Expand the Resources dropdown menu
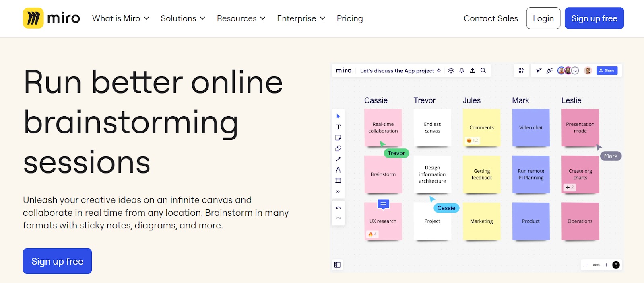 pos(241,18)
